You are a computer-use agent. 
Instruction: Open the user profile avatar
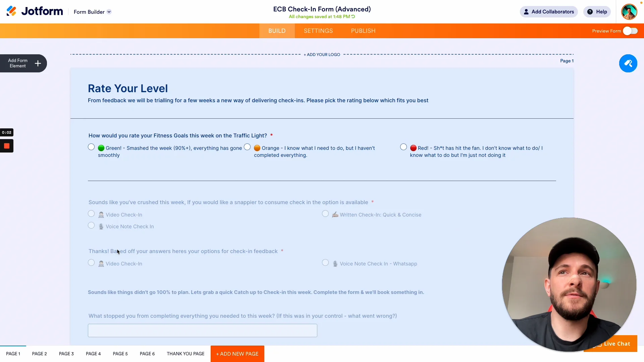[x=629, y=12]
